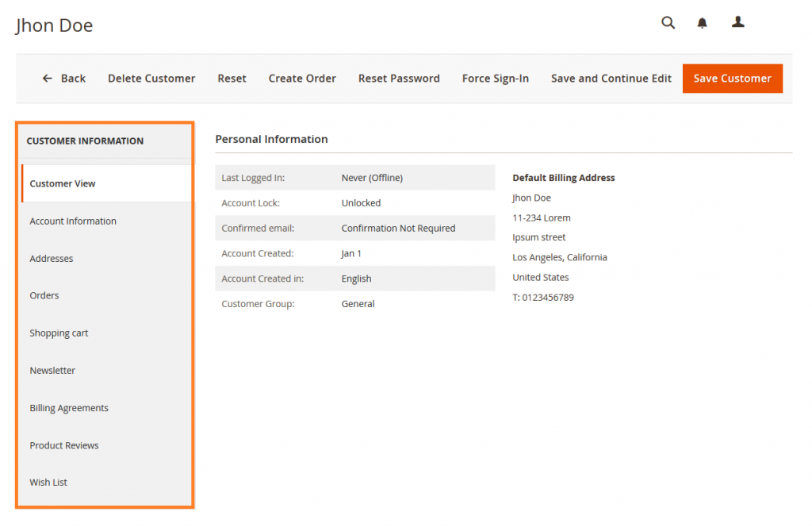View the Product Reviews section
This screenshot has width=812, height=527.
(x=64, y=445)
